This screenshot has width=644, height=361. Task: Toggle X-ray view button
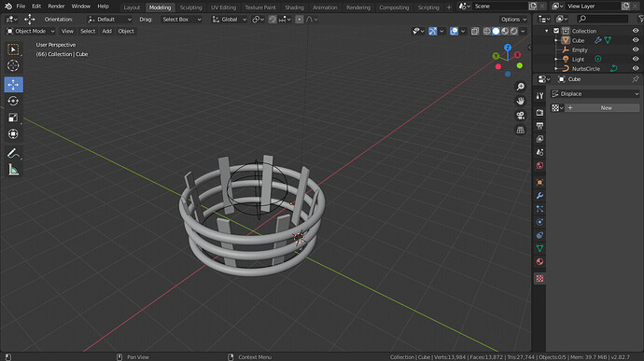[475, 31]
